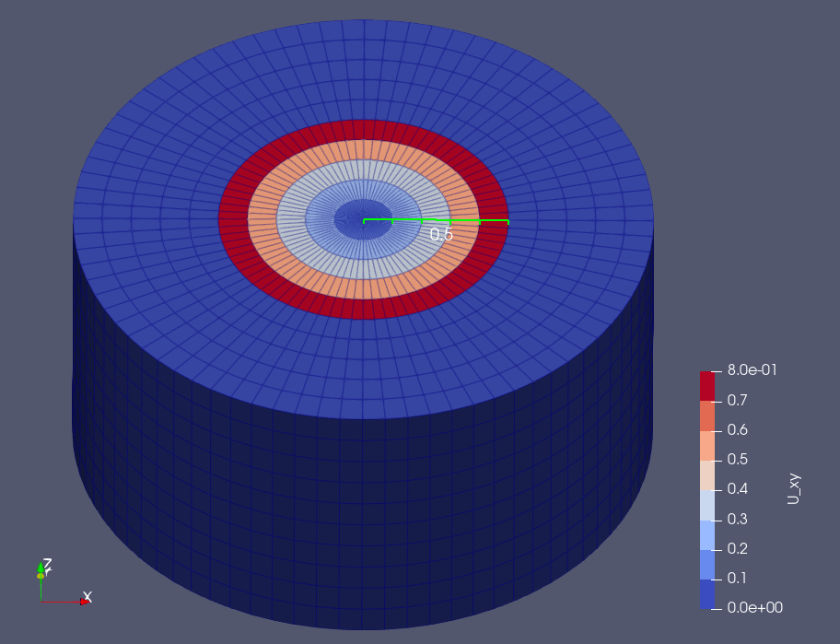Pick the dark red ring on top surface
This screenshot has height=644, width=840.
tap(363, 310)
